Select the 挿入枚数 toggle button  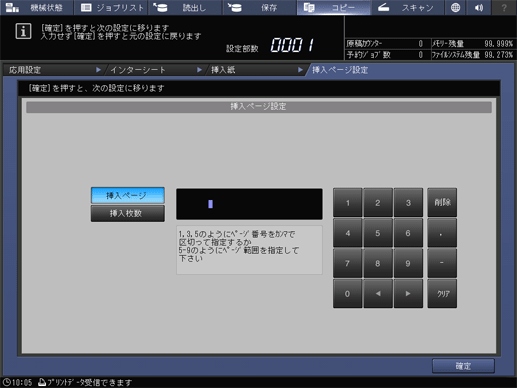(x=128, y=213)
